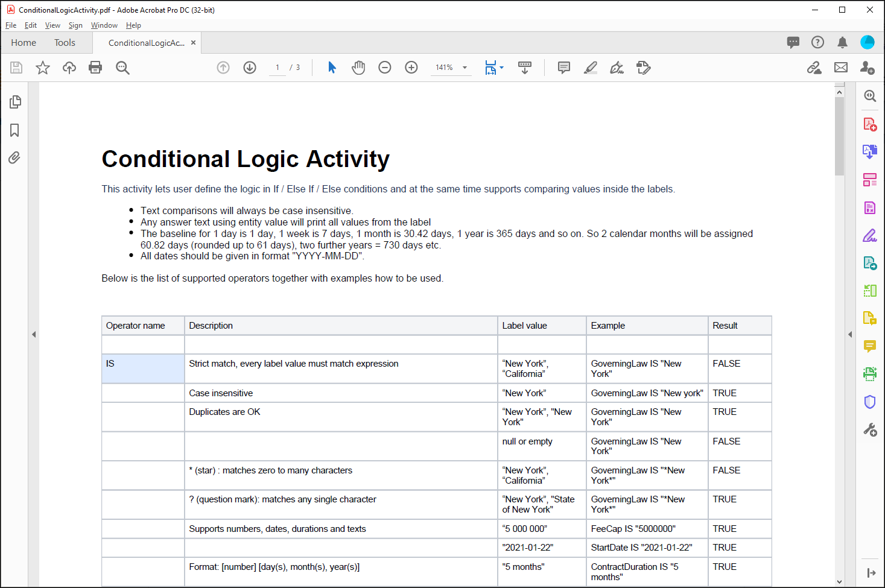This screenshot has width=885, height=588.
Task: Select the Highlight text tool
Action: pos(591,68)
